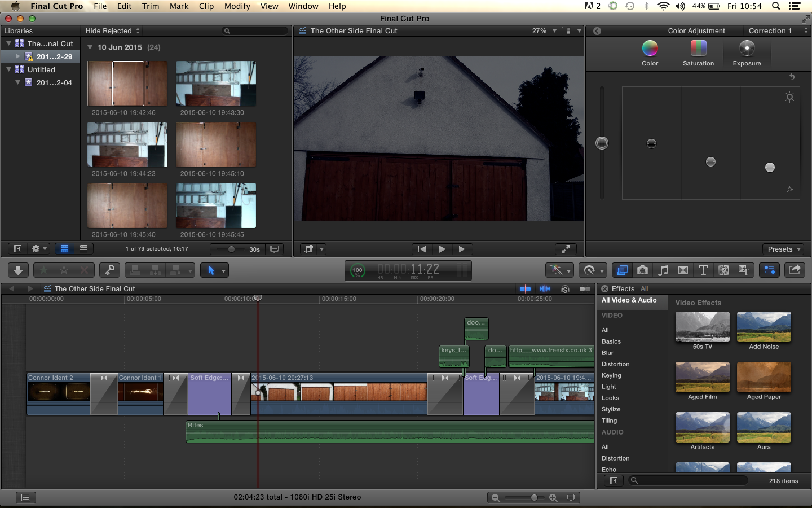
Task: Show the Transitions browser
Action: pos(683,270)
